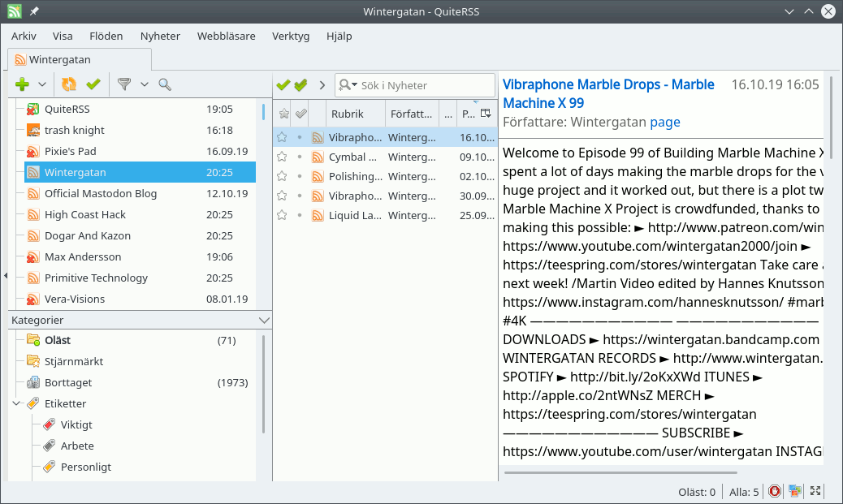The width and height of the screenshot is (843, 504).
Task: Click the green plus Add feed icon
Action: [x=23, y=84]
